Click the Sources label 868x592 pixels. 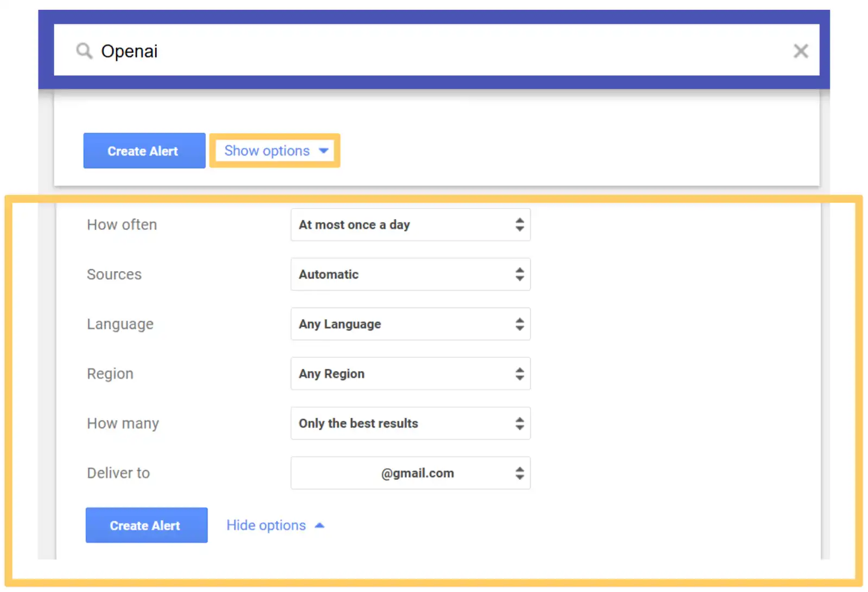pyautogui.click(x=114, y=274)
